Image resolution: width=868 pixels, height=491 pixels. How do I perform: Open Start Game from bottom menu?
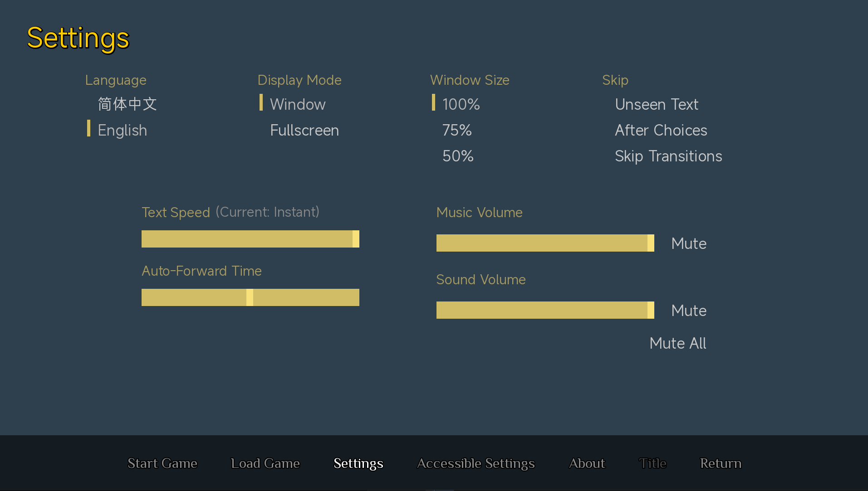pyautogui.click(x=162, y=463)
